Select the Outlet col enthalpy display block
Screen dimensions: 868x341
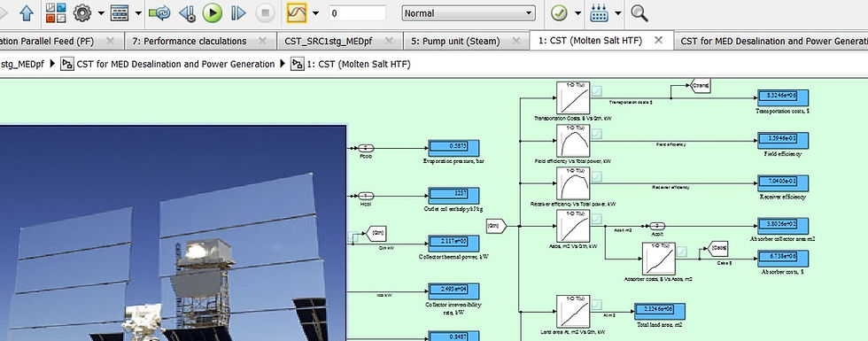coord(453,196)
